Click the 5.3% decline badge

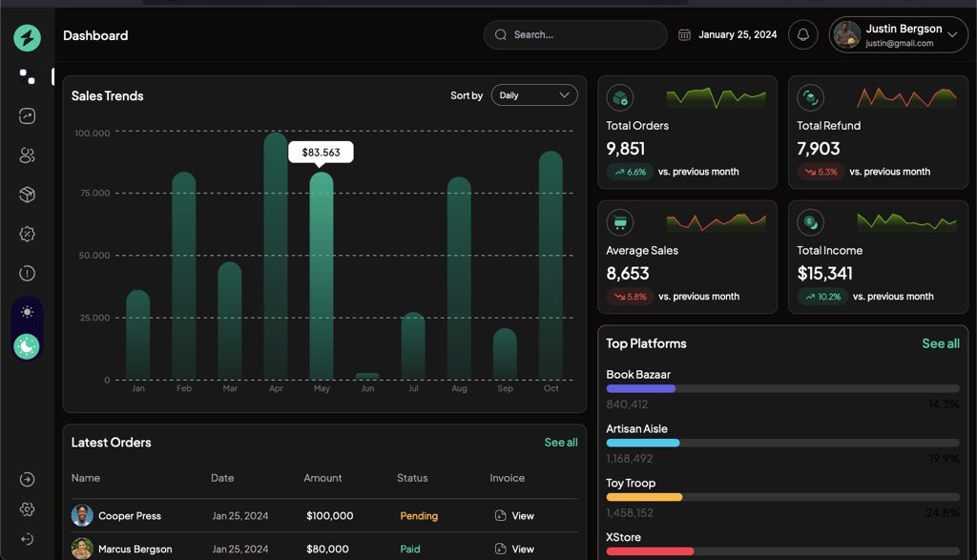[x=821, y=172]
